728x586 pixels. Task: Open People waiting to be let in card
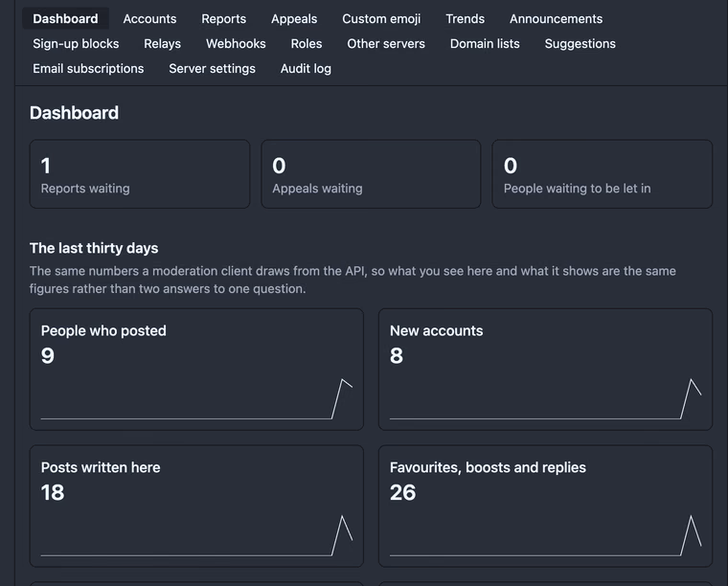603,174
